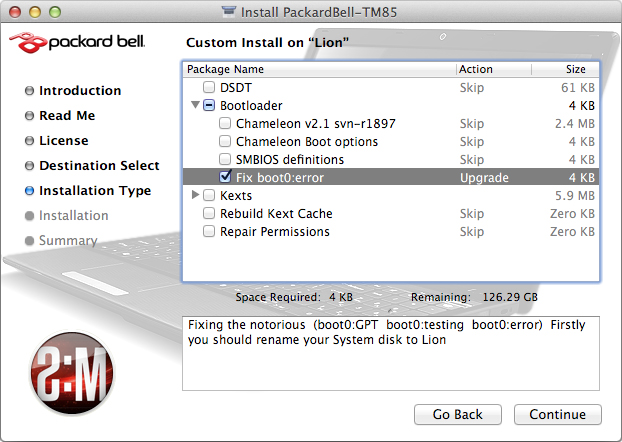
Task: Click the License step bullet
Action: (x=29, y=140)
